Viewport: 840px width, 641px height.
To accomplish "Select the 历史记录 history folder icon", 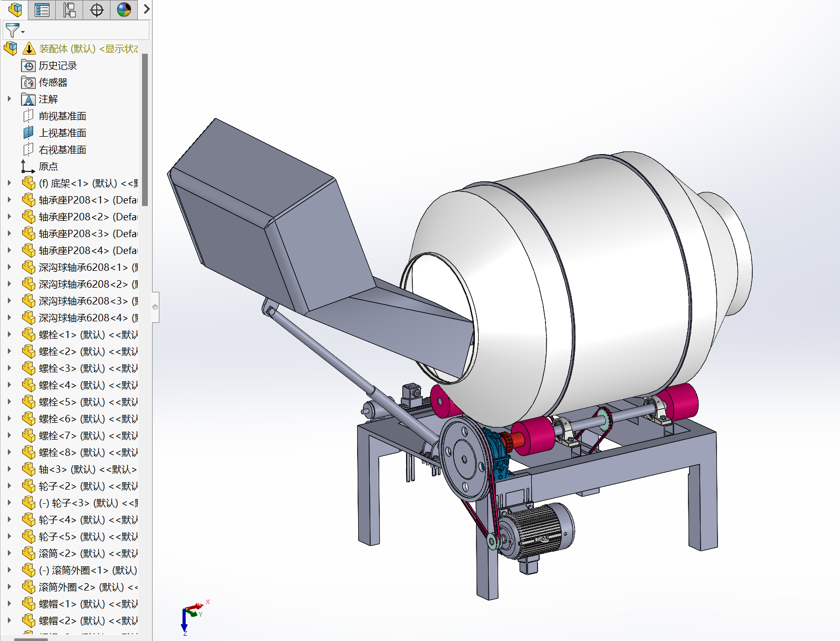I will tap(28, 66).
